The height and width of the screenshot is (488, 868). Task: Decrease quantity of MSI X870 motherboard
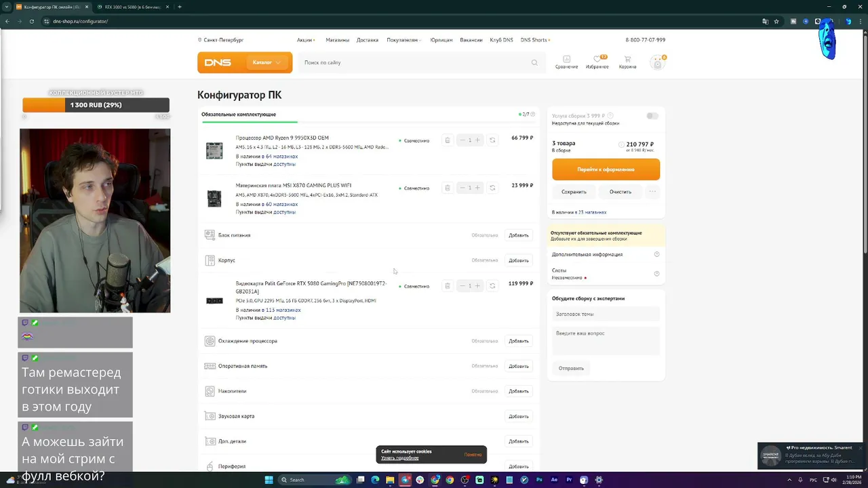[x=462, y=188]
